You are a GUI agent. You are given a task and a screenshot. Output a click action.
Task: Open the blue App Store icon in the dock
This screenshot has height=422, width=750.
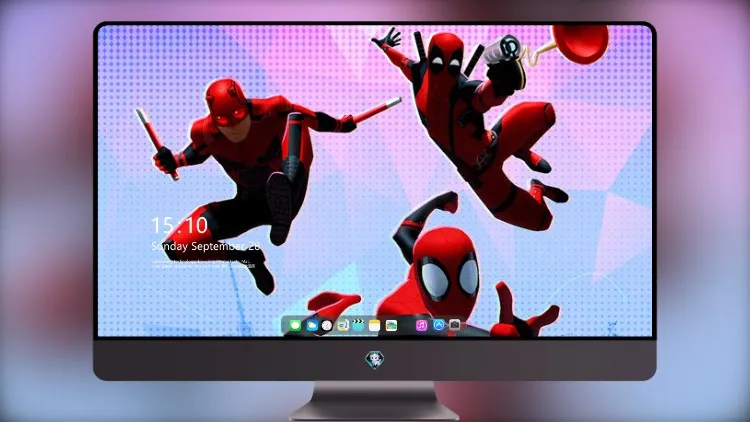(x=439, y=325)
